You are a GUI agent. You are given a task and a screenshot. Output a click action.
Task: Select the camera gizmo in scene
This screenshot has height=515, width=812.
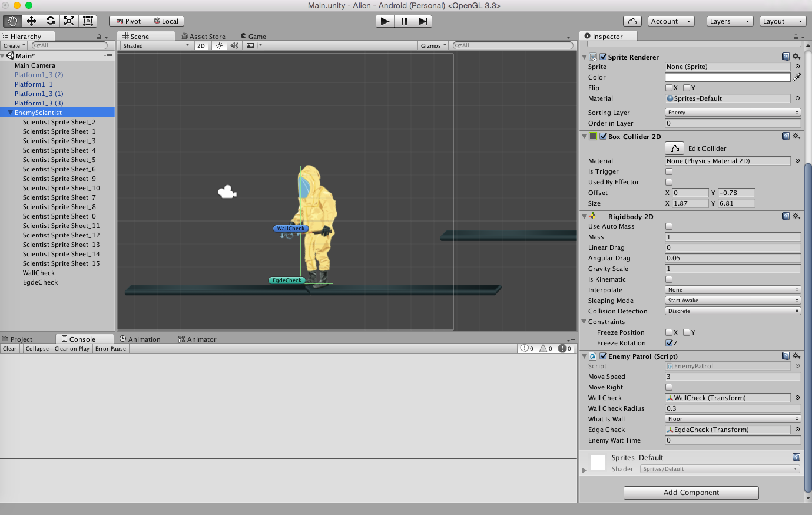point(227,192)
